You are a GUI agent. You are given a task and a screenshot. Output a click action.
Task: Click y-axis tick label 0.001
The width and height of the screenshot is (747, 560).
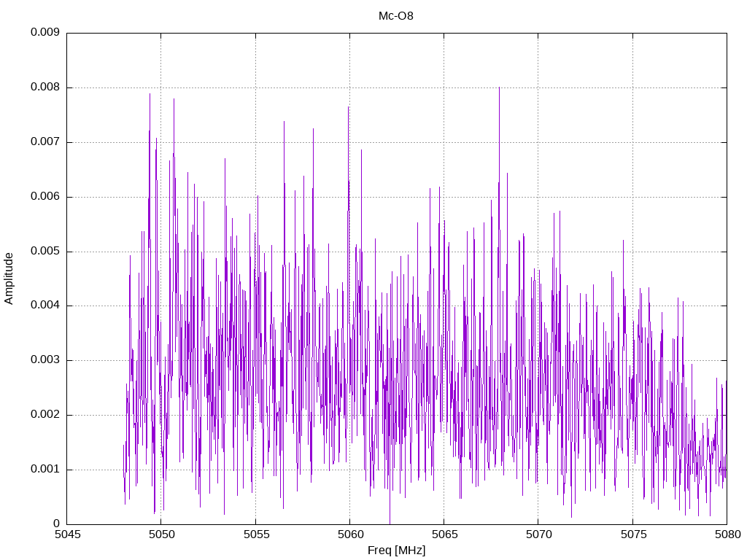[x=45, y=469]
